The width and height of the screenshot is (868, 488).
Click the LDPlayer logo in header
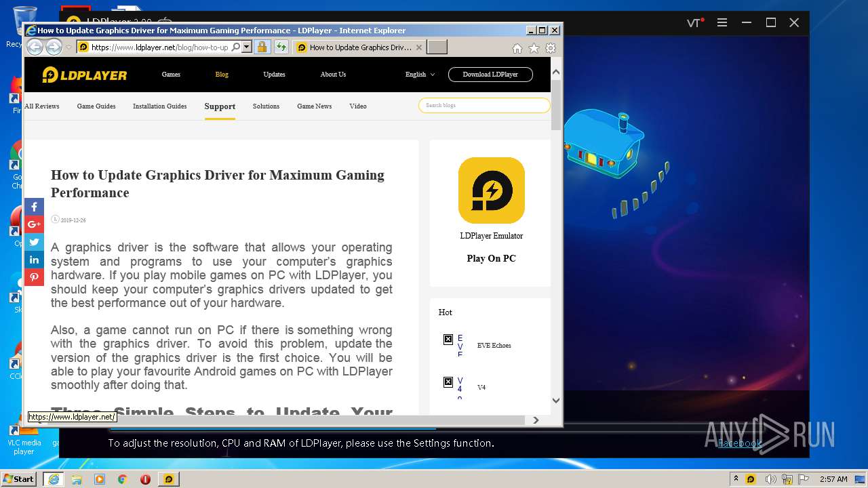(85, 75)
